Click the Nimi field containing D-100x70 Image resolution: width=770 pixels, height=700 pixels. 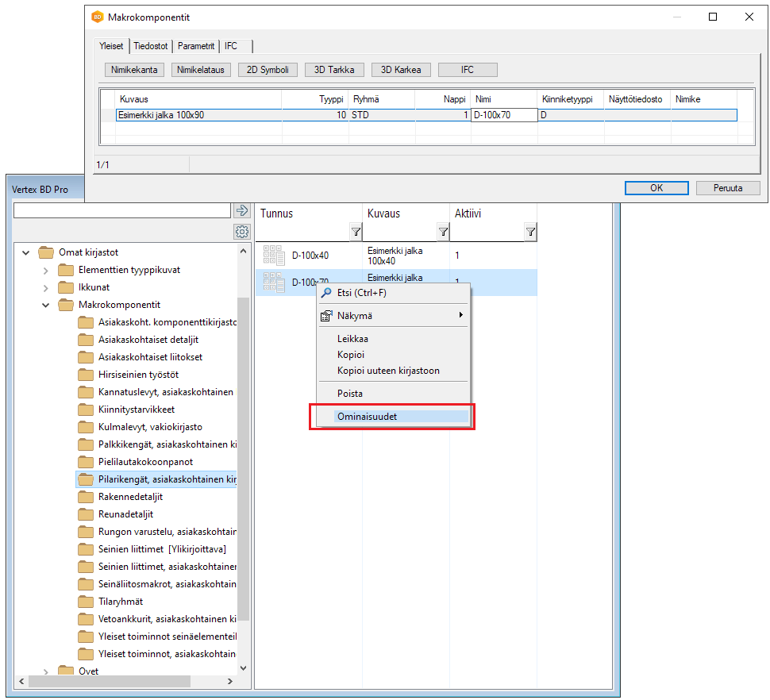(503, 115)
